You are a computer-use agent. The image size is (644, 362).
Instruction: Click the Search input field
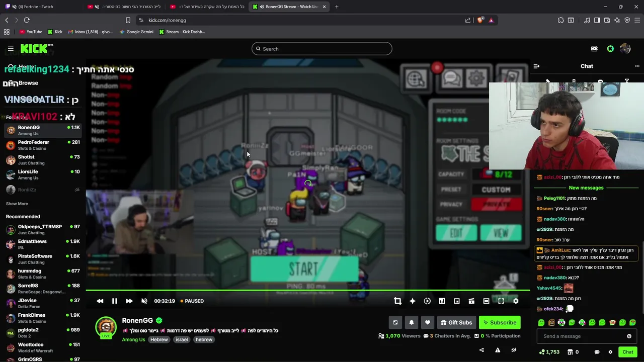322,49
